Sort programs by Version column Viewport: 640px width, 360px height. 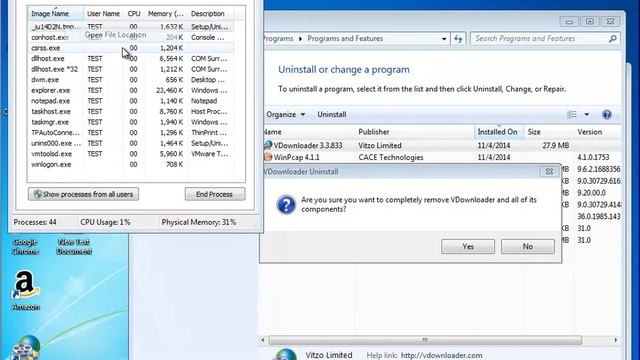tap(598, 132)
